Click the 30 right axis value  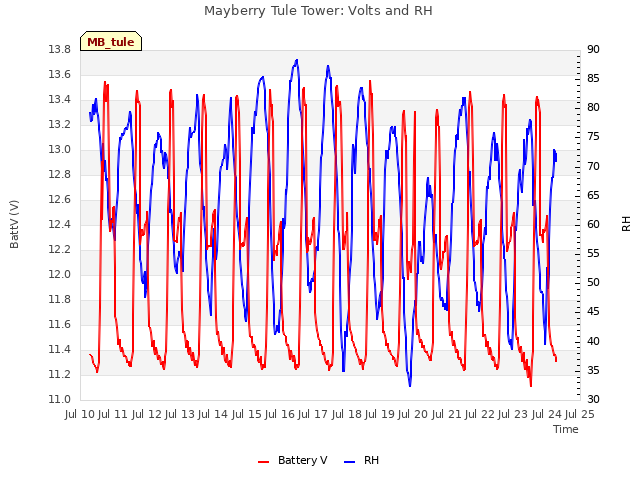593,399
